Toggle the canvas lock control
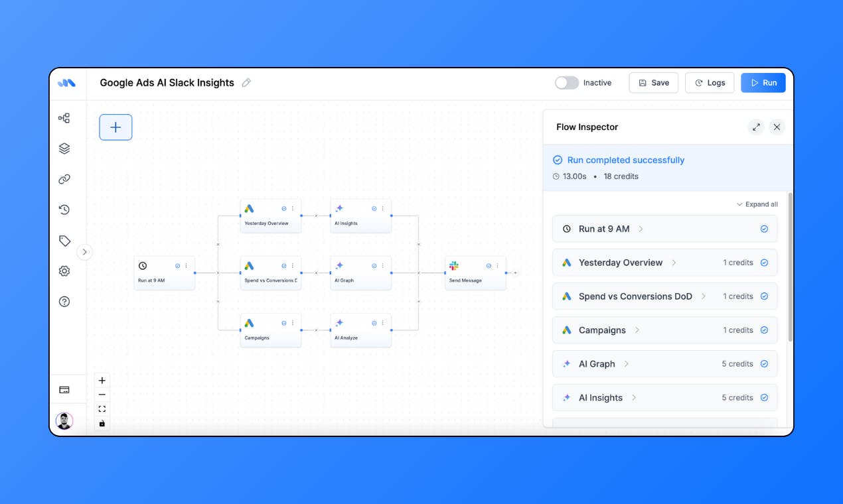 click(102, 423)
